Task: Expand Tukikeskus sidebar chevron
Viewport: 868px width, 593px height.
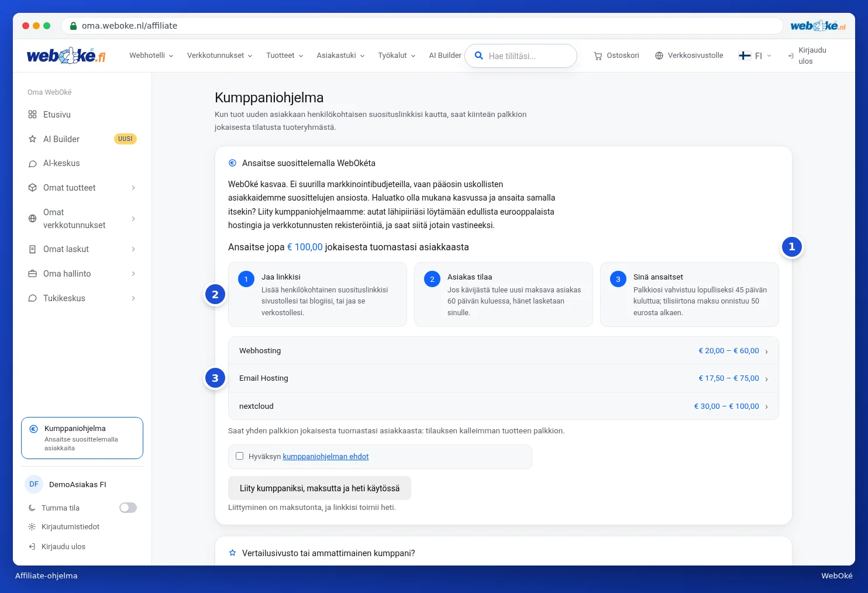Action: pyautogui.click(x=133, y=298)
